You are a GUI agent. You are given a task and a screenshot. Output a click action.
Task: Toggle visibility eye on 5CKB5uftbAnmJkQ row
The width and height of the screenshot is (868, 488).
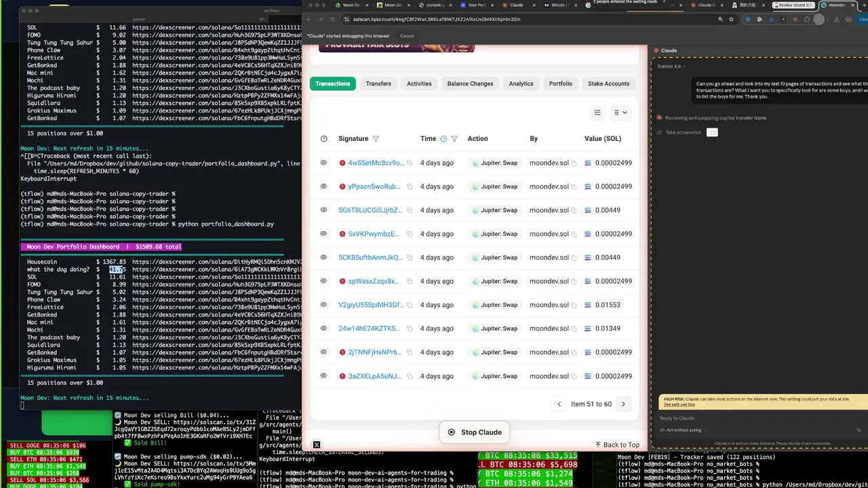click(323, 258)
